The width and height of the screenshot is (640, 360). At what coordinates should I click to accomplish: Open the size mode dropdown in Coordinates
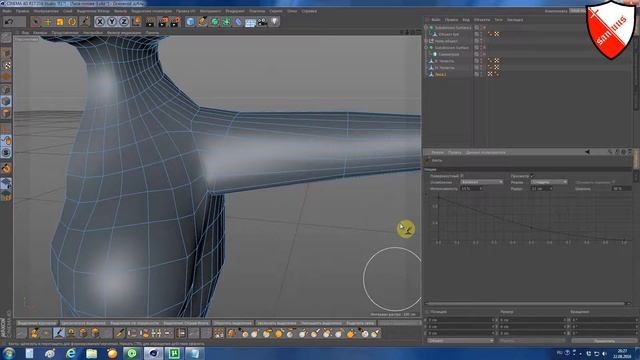532,340
